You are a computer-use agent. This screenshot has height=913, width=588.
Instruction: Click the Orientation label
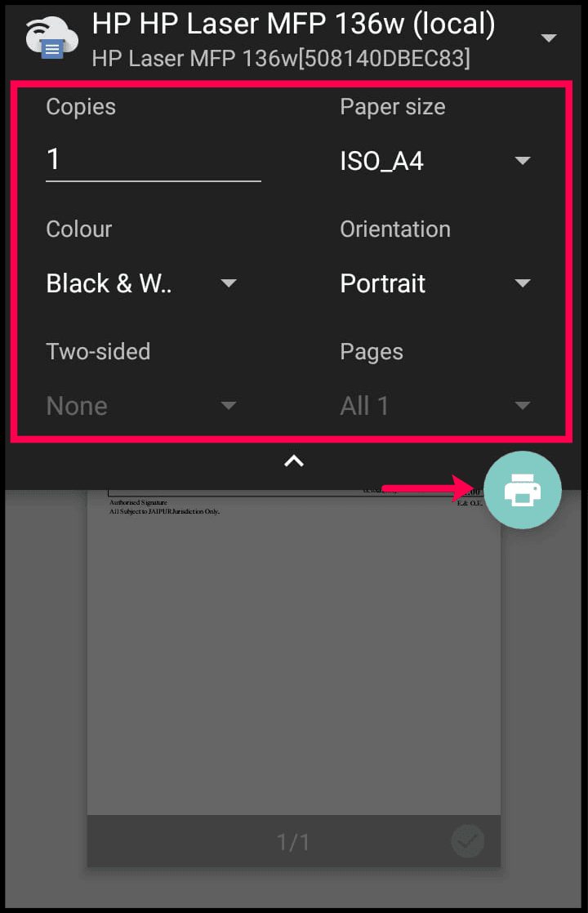pyautogui.click(x=394, y=229)
